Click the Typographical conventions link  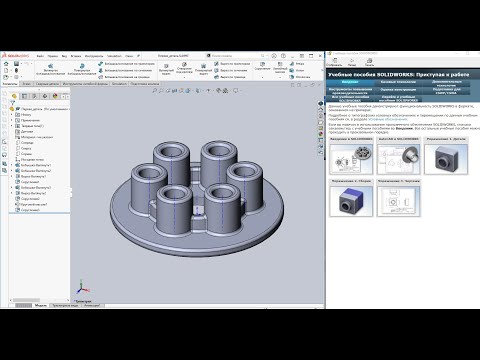tap(388, 119)
